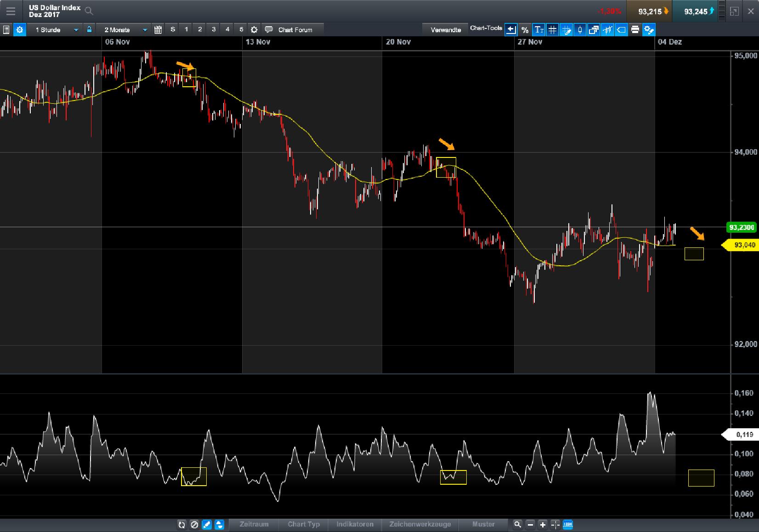Toggle the grid display icon
This screenshot has height=532, width=759.
tap(552, 29)
